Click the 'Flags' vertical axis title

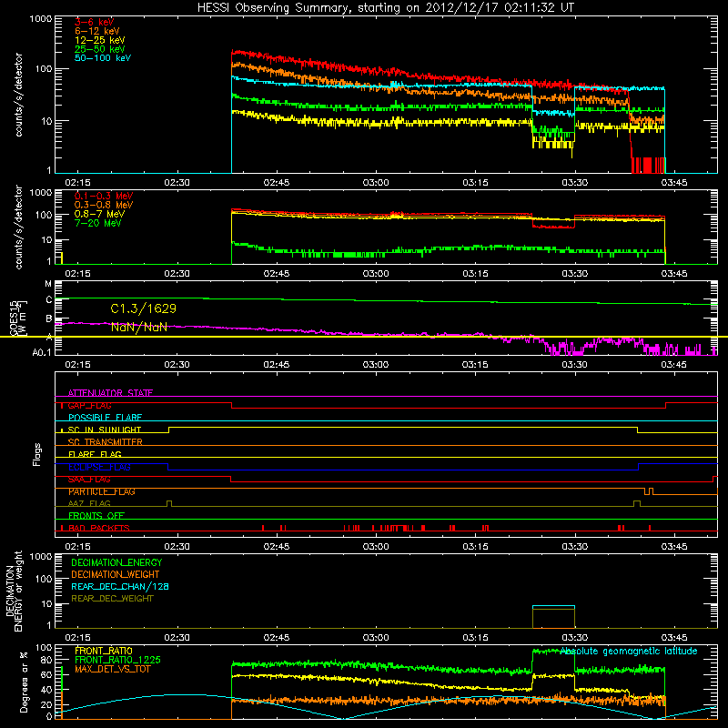coord(37,454)
